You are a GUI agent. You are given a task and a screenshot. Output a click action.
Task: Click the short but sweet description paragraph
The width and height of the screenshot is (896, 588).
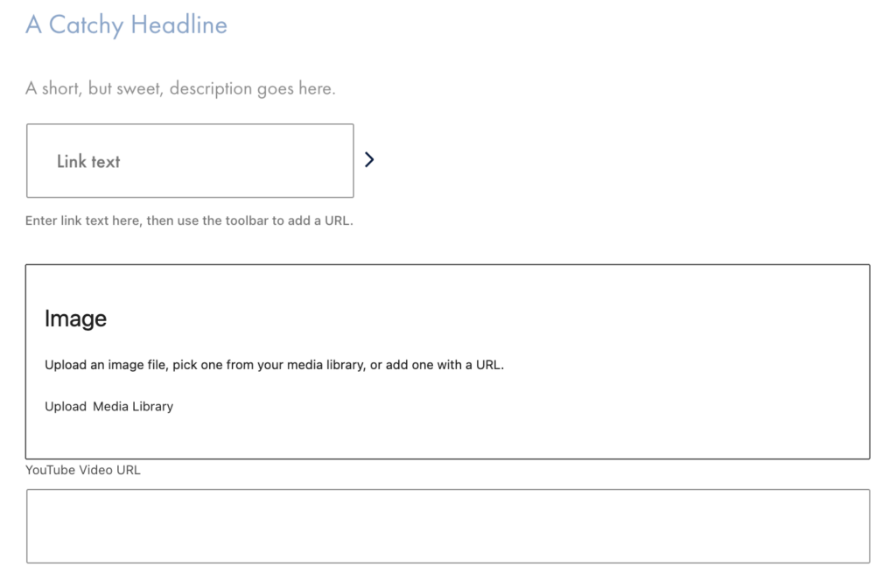pos(180,88)
